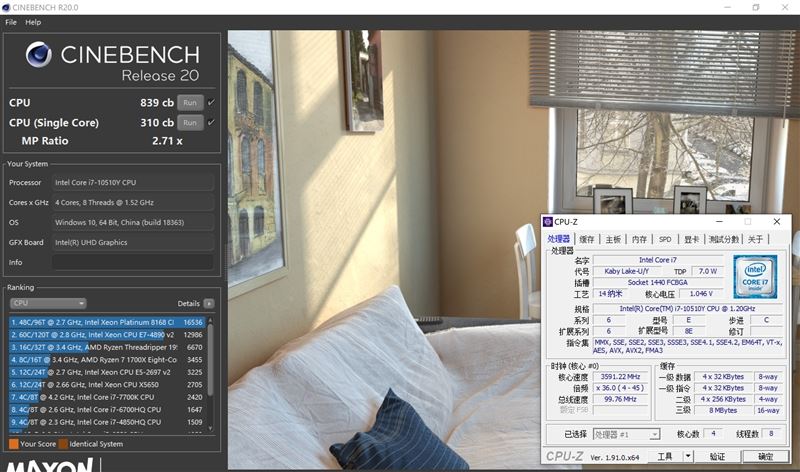
Task: Switch to the 内存 tab in CPU-Z
Action: point(639,239)
